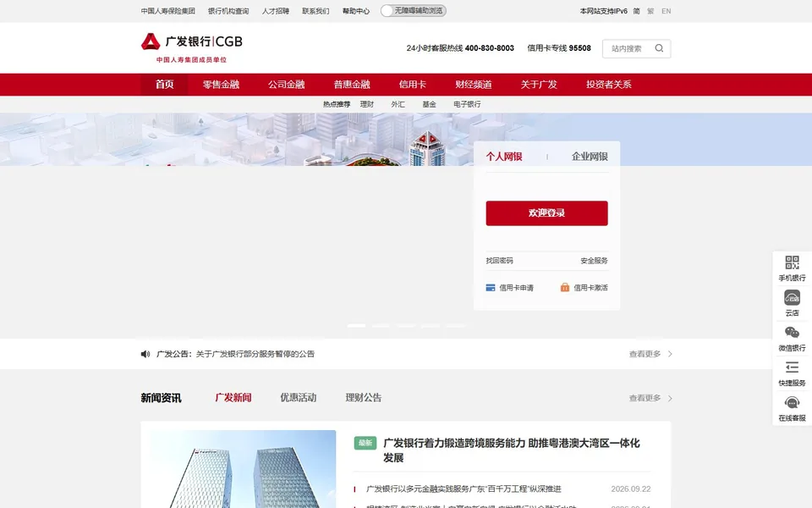Select the first banner carousel indicator
This screenshot has height=508, width=812.
coord(356,325)
